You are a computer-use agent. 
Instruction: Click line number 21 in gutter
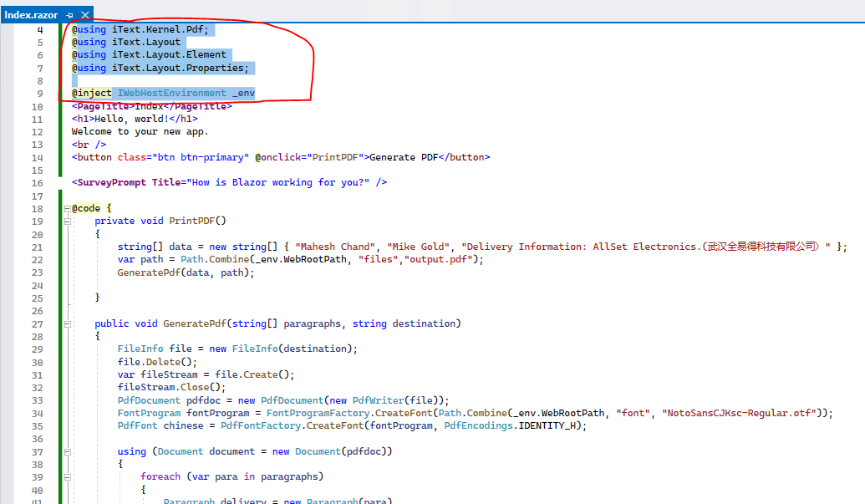tap(37, 247)
